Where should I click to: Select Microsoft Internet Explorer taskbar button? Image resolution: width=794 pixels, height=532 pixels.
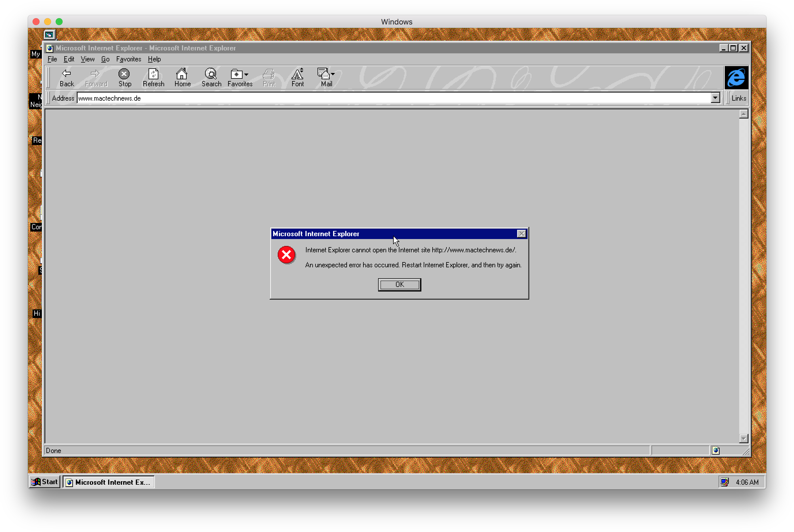pos(108,482)
